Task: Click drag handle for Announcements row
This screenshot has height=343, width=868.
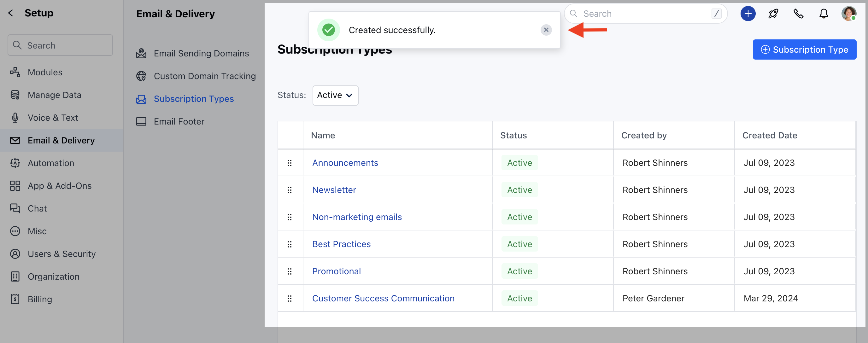Action: tap(290, 163)
